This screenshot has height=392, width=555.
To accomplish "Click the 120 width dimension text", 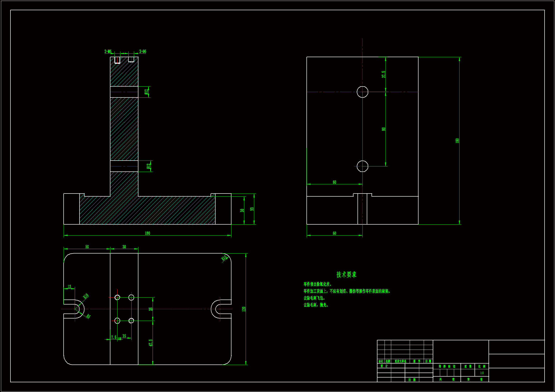I will pos(244,309).
